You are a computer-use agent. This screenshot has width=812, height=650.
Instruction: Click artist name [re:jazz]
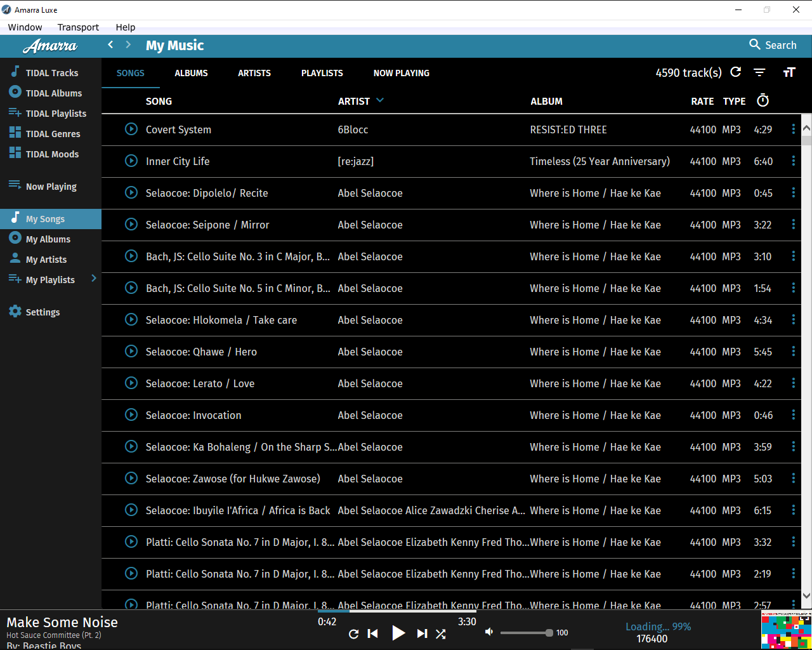(356, 161)
